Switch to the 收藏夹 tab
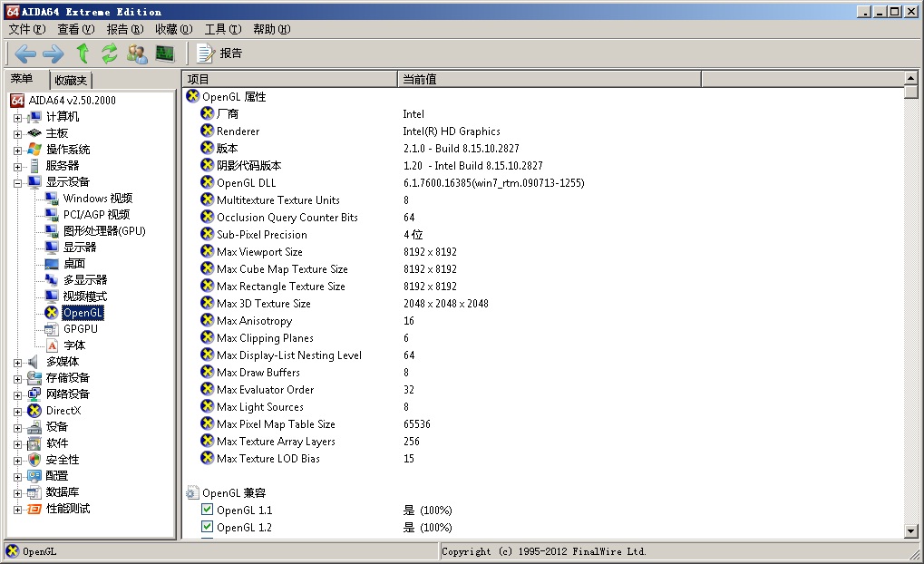Screen dimensions: 924x564 tap(71, 80)
